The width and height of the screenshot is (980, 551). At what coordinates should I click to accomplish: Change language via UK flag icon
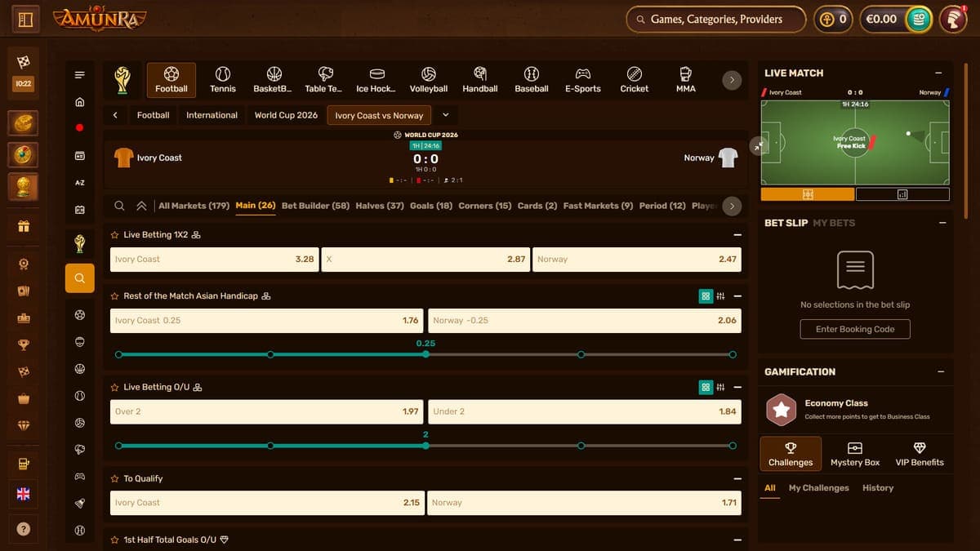pyautogui.click(x=24, y=493)
